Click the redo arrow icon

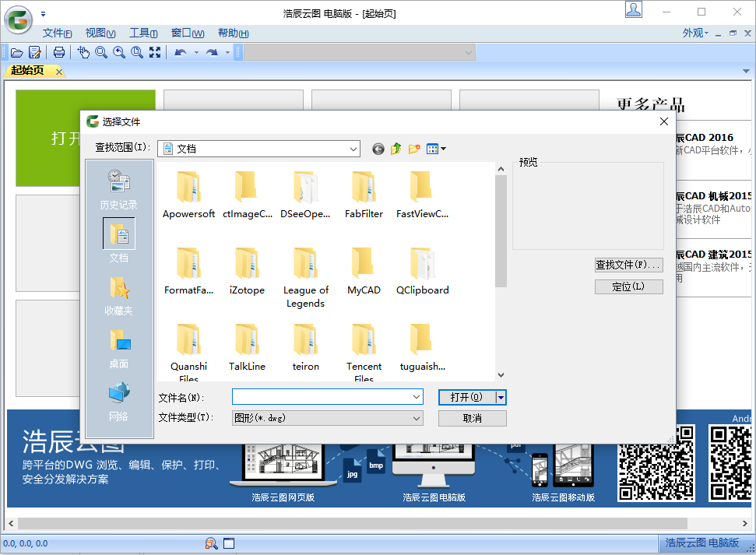[212, 53]
